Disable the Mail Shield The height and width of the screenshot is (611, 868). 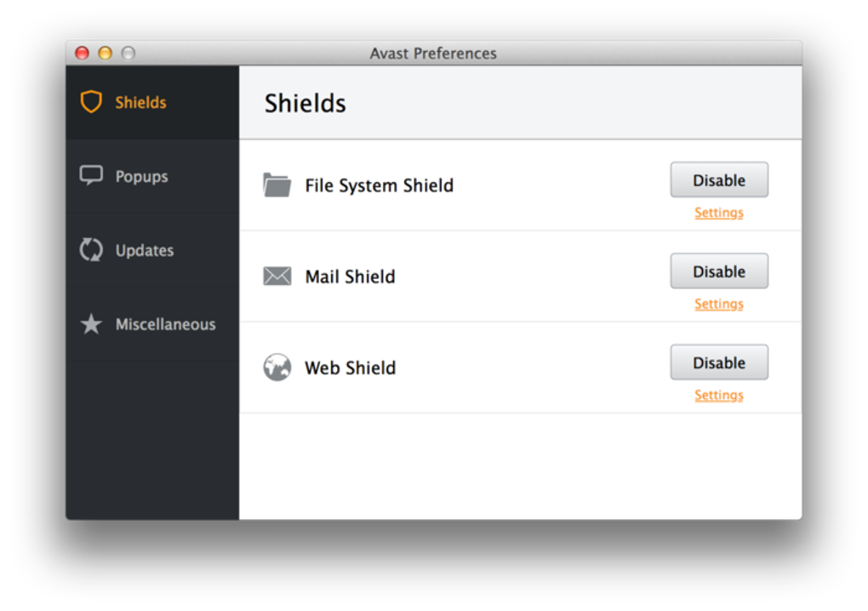pyautogui.click(x=719, y=271)
